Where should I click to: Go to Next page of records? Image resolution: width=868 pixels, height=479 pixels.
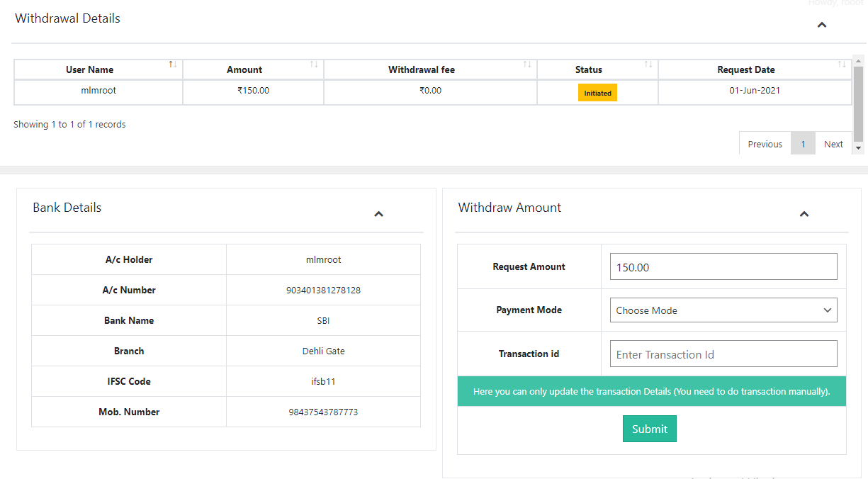coord(833,144)
